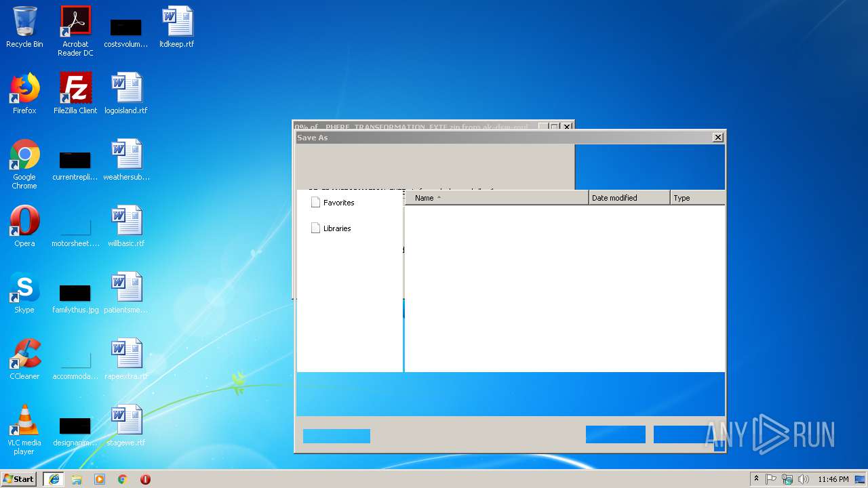Sort by Type column header
Viewport: 868px width, 488px height.
coord(698,198)
